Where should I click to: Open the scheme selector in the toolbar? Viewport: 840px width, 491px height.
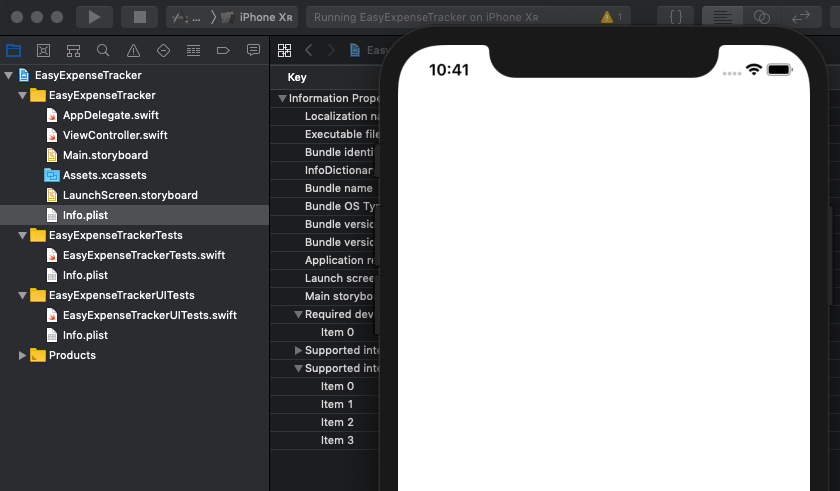pos(186,17)
